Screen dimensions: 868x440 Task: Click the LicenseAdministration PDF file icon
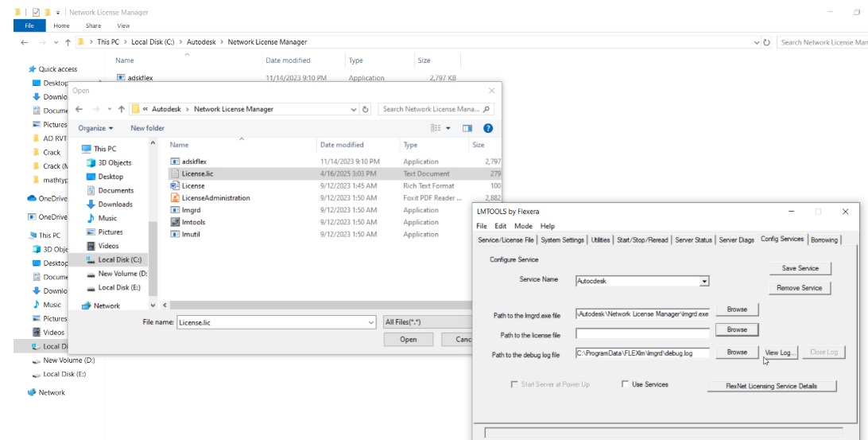(x=176, y=198)
